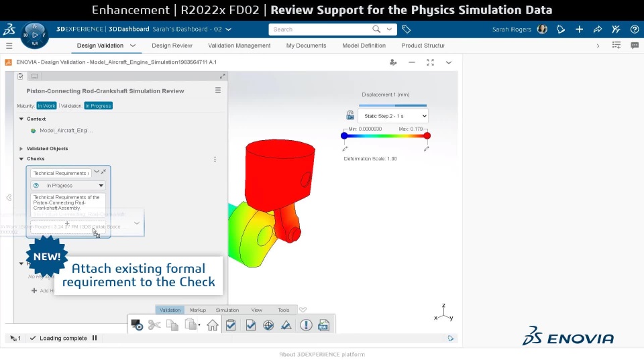Open the widget header dropdown chevron
This screenshot has width=644, height=362.
(x=449, y=62)
